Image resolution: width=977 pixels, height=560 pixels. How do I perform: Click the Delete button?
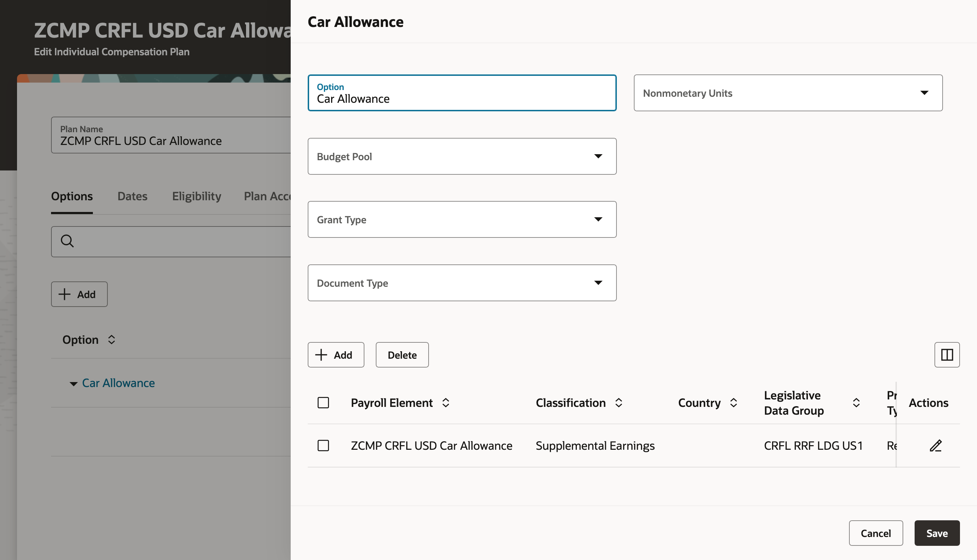pos(402,355)
